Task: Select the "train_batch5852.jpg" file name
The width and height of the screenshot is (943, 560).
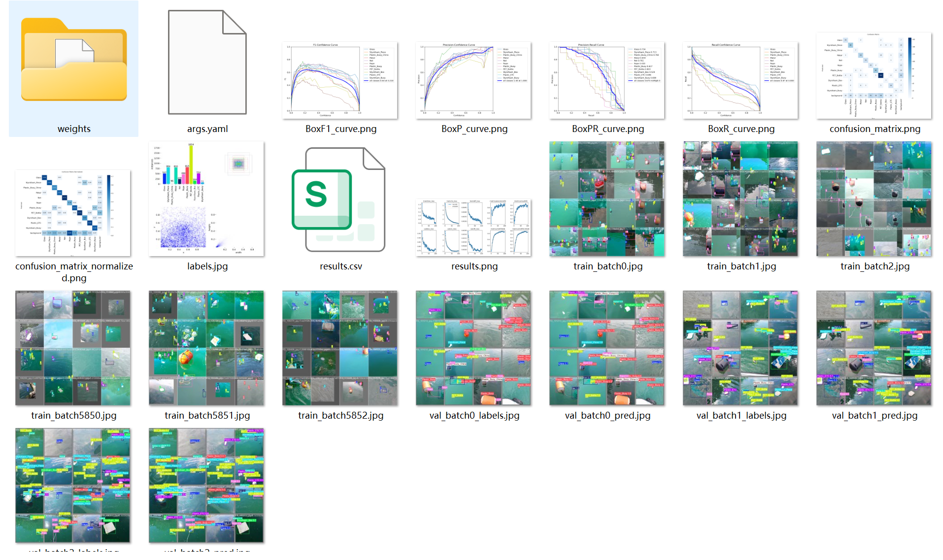Action: click(341, 416)
